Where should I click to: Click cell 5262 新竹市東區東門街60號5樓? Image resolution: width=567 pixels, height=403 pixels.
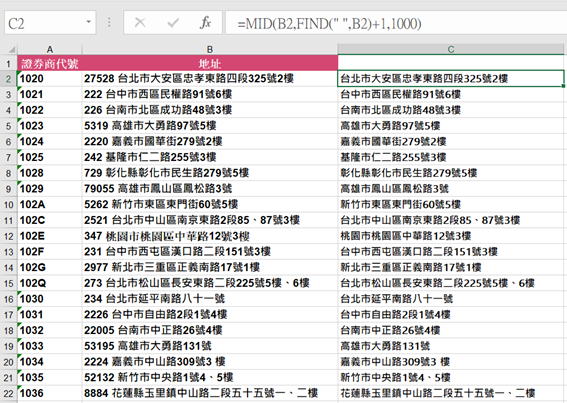coord(210,204)
